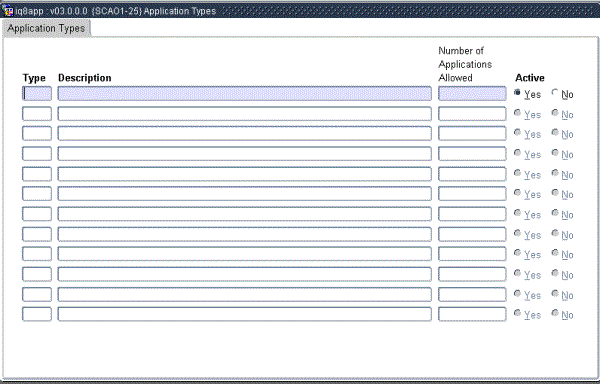The image size is (600, 384).
Task: Select the Application Types tab
Action: pos(46,29)
